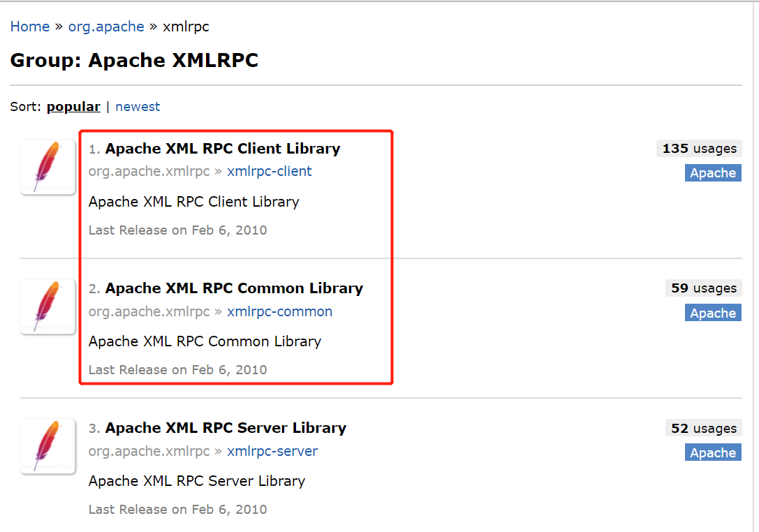Screen dimensions: 759x532
Task: Click Apache license tag for Common Library
Action: click(x=713, y=313)
